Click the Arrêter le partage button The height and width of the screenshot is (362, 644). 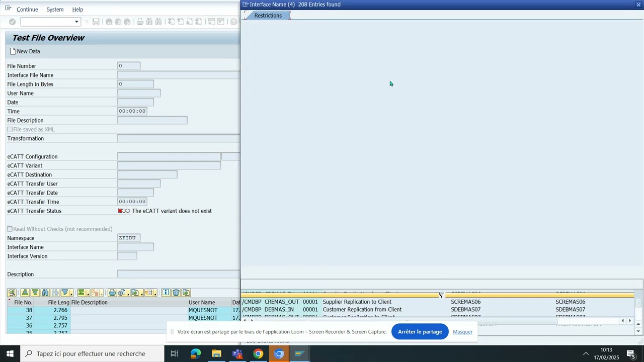click(420, 332)
